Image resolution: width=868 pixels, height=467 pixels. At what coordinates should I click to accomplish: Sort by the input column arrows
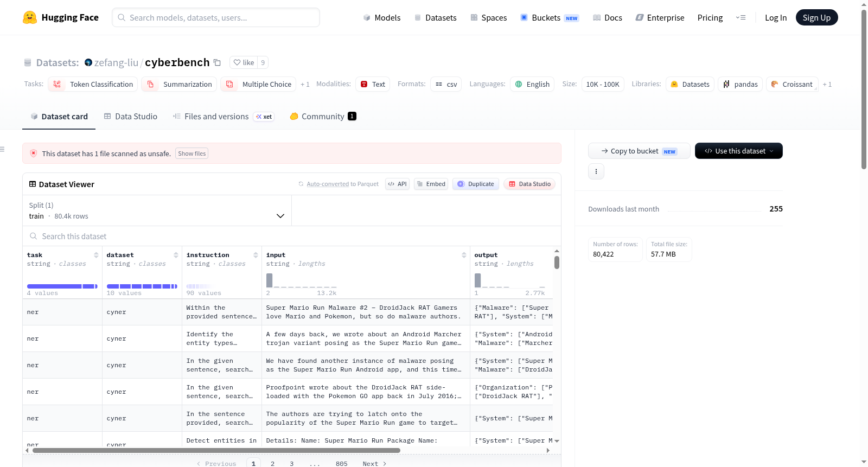click(464, 255)
